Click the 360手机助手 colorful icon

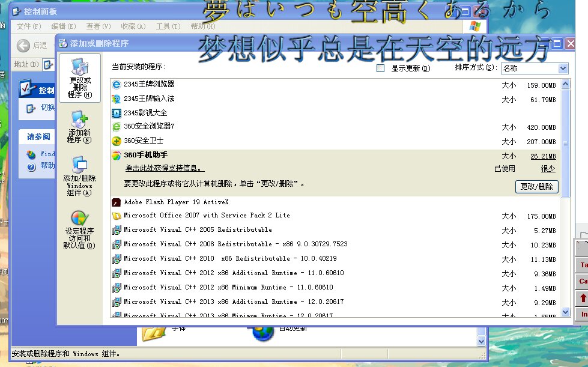117,155
